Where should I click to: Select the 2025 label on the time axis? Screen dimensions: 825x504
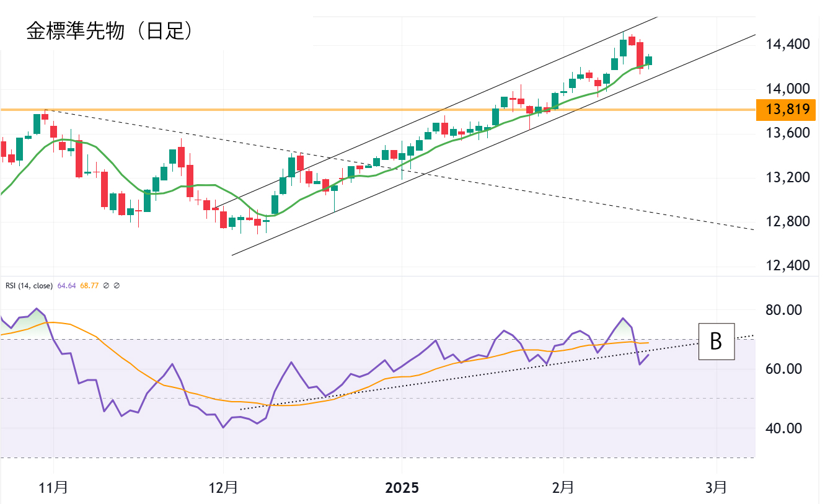click(402, 487)
